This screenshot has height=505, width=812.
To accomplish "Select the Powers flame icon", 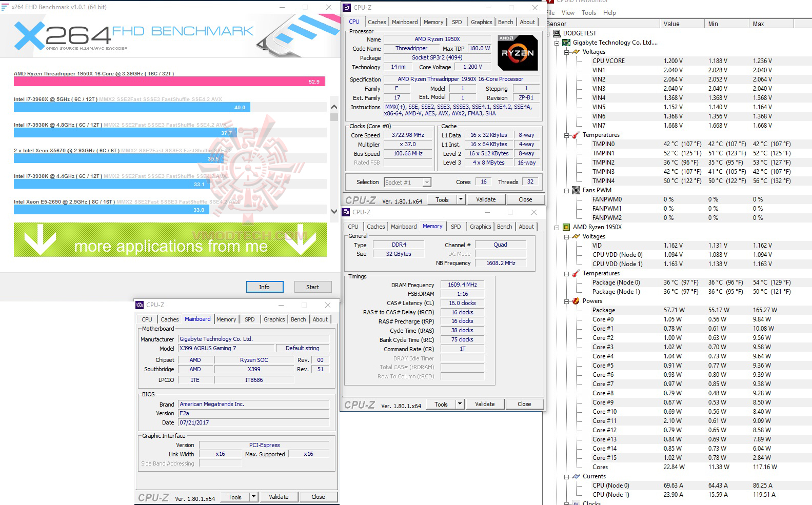I will pos(576,301).
